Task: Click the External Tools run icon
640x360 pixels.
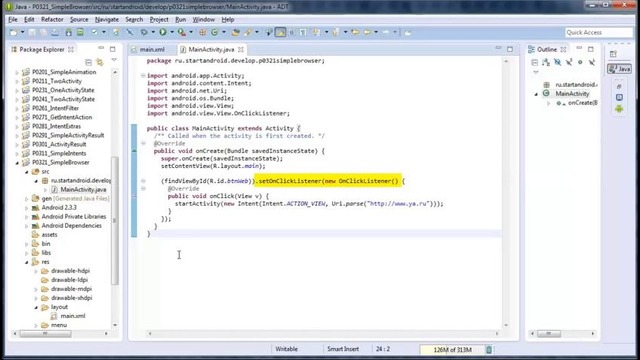Action: 182,32
